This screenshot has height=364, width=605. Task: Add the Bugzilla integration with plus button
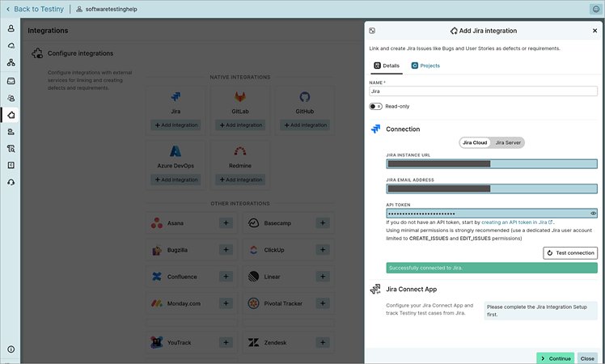[x=226, y=250]
